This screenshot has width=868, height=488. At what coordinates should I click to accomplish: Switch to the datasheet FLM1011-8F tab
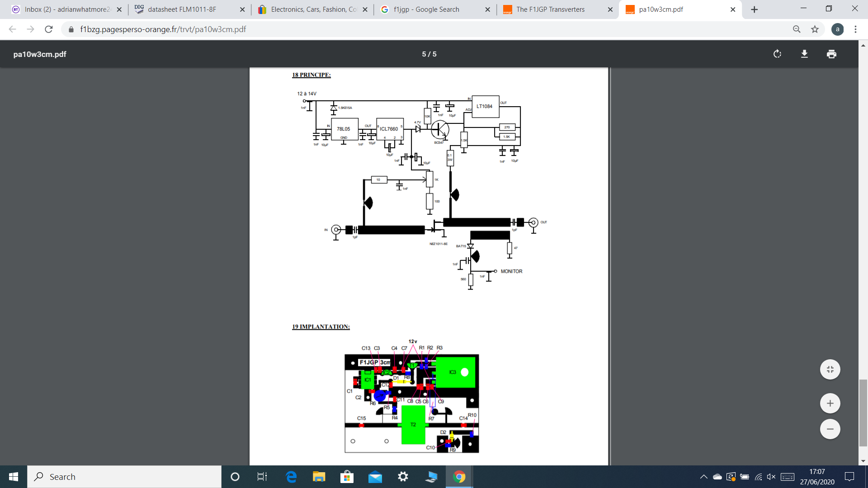[x=189, y=9]
